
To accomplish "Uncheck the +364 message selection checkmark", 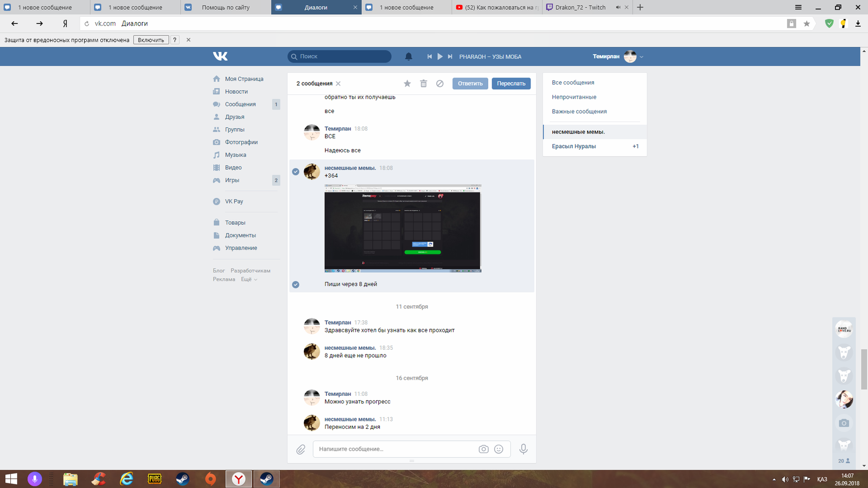I will point(296,171).
